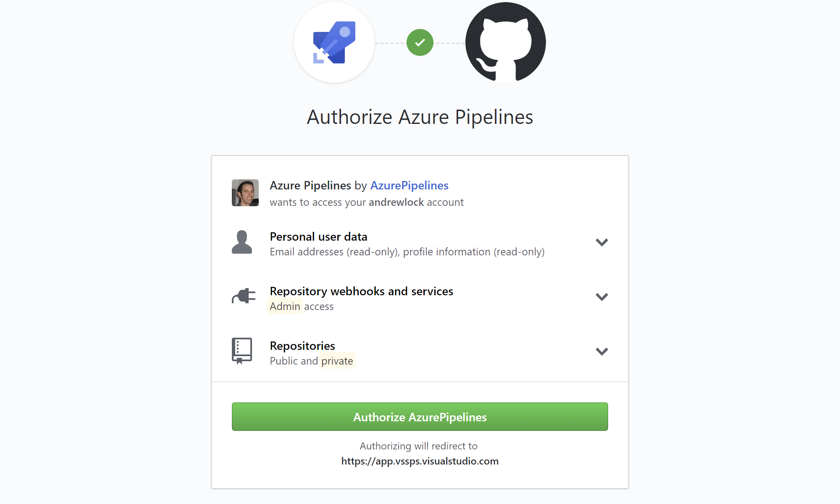Click the Repositories heading
840x504 pixels.
pyautogui.click(x=302, y=346)
